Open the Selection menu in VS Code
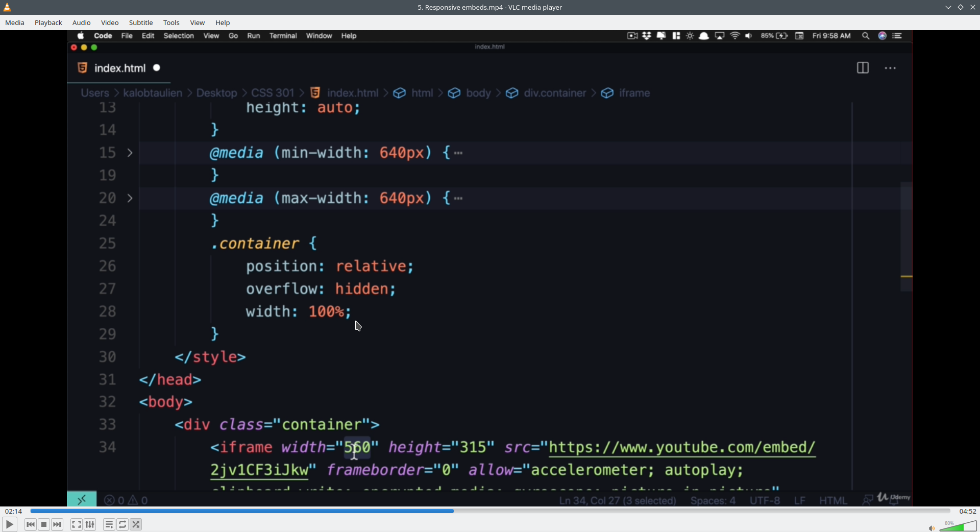This screenshot has height=532, width=980. pyautogui.click(x=179, y=36)
